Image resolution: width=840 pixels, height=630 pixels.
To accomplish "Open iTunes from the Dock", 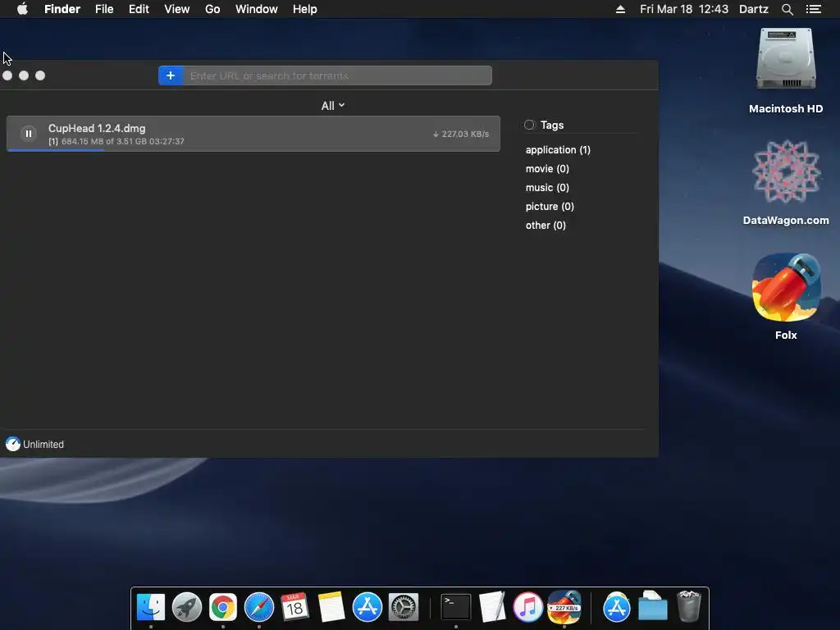I will click(x=527, y=607).
